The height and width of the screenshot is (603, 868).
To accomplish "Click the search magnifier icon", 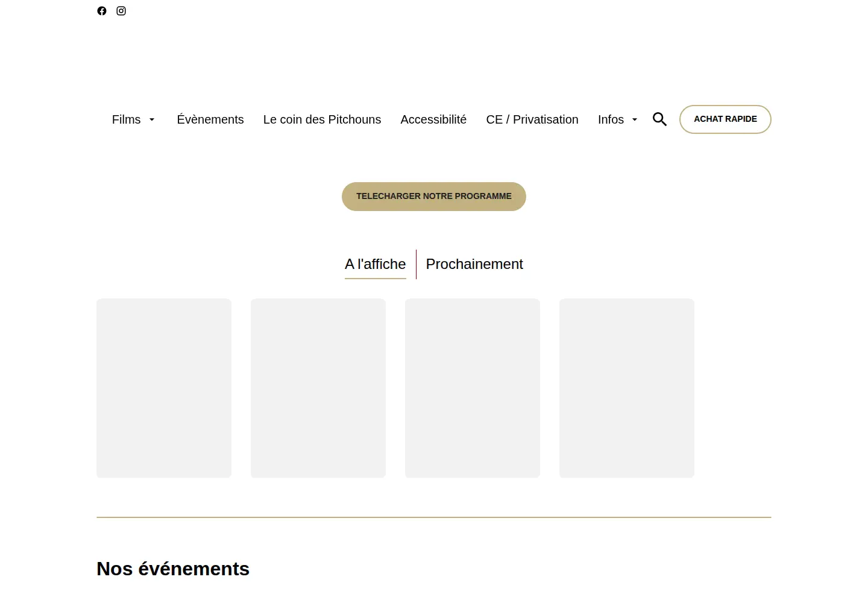I will pos(659,119).
